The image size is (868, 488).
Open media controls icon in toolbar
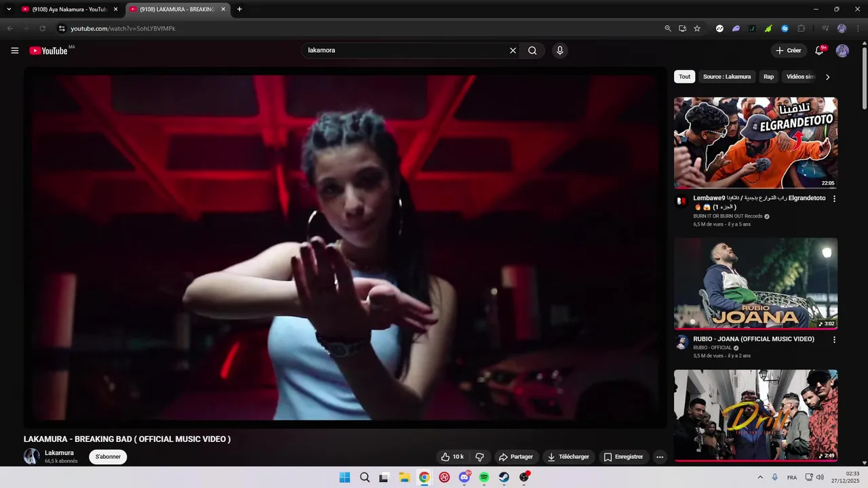click(x=825, y=28)
